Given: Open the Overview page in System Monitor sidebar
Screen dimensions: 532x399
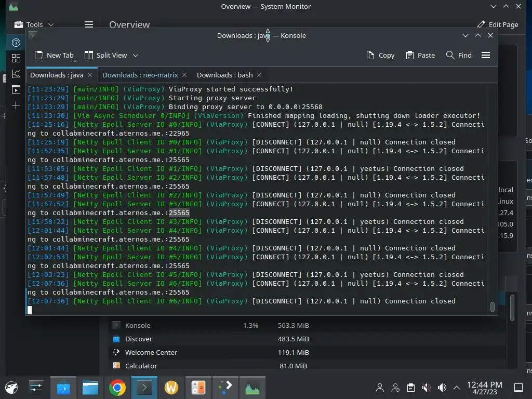Looking at the screenshot, I should (16, 43).
